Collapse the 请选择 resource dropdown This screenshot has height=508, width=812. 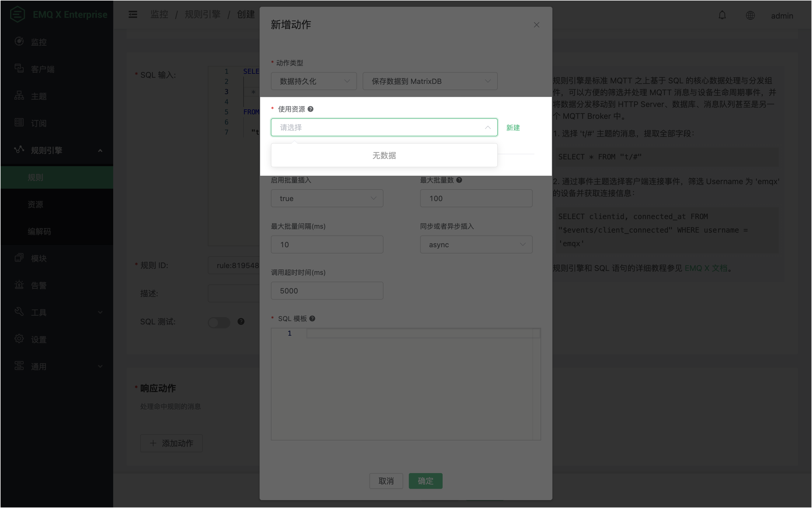[384, 127]
